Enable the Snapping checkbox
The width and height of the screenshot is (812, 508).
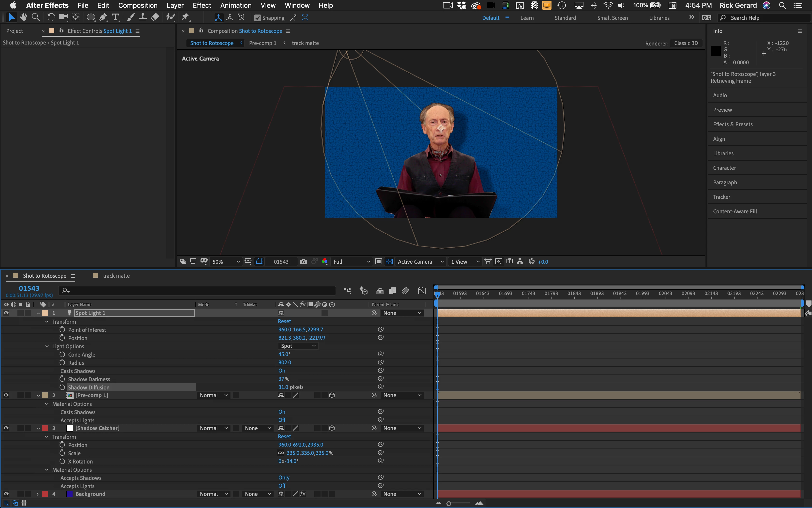[258, 18]
